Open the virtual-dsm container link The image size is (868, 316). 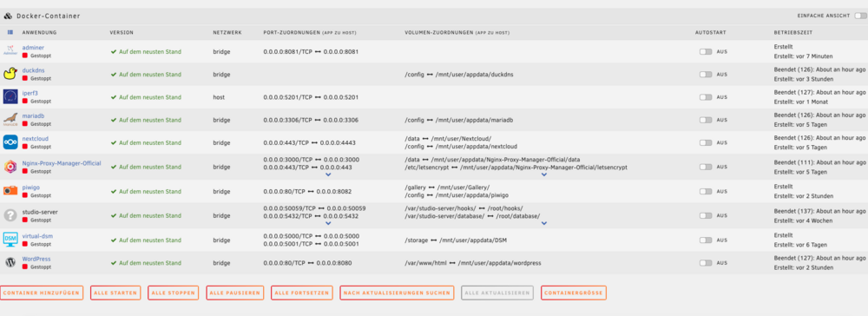pyautogui.click(x=37, y=236)
